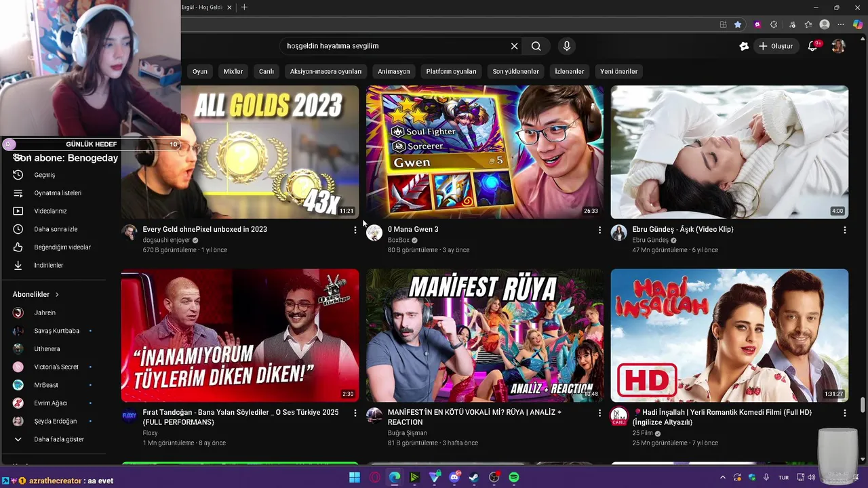Viewport: 868px width, 488px height.
Task: Open Ebru Gündeş - Aşık video title
Action: pyautogui.click(x=683, y=229)
